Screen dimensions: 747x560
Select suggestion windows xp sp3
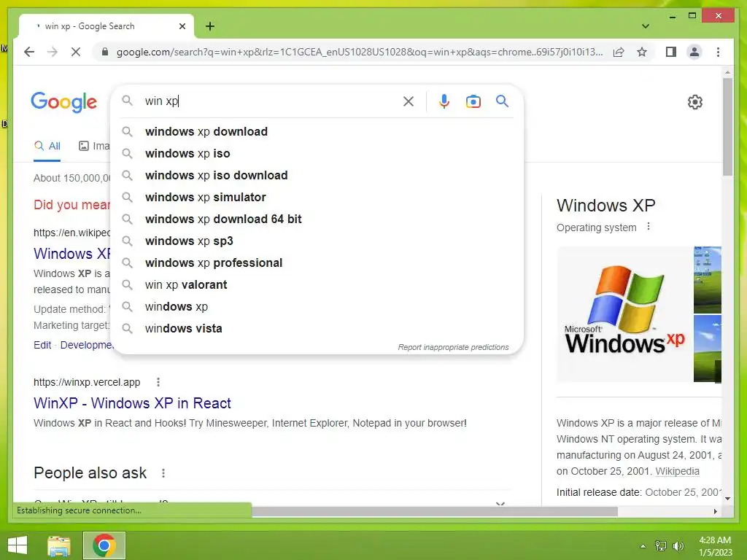(317, 241)
